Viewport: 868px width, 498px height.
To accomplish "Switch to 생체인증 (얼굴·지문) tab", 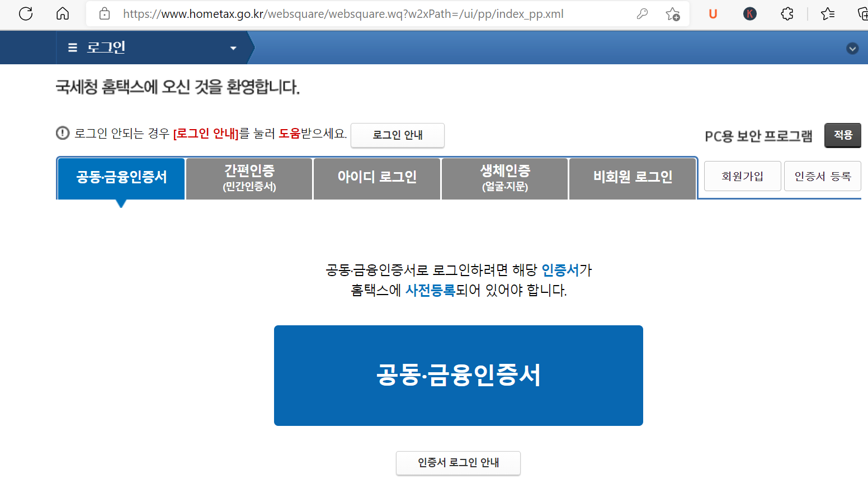I will tap(505, 178).
